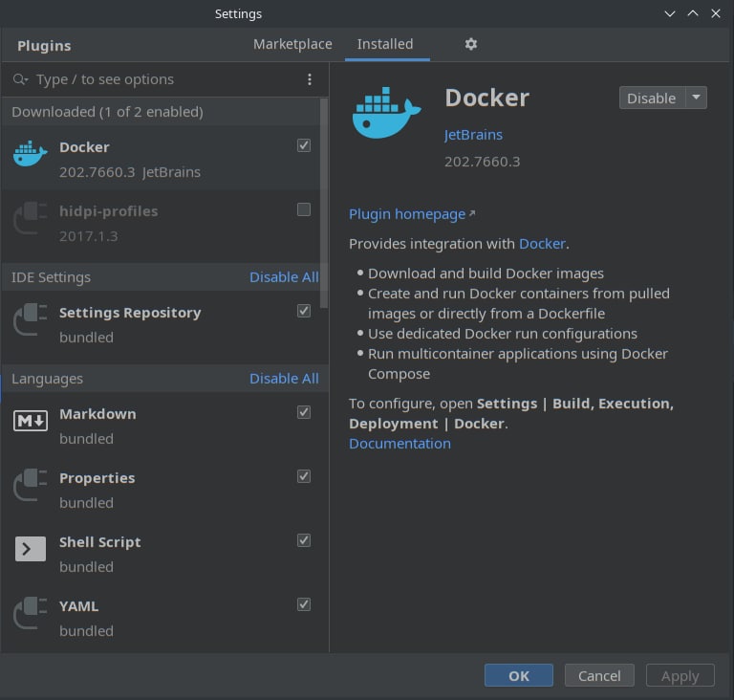The height and width of the screenshot is (700, 734).
Task: Click the IDE Settings section header
Action: tap(51, 277)
